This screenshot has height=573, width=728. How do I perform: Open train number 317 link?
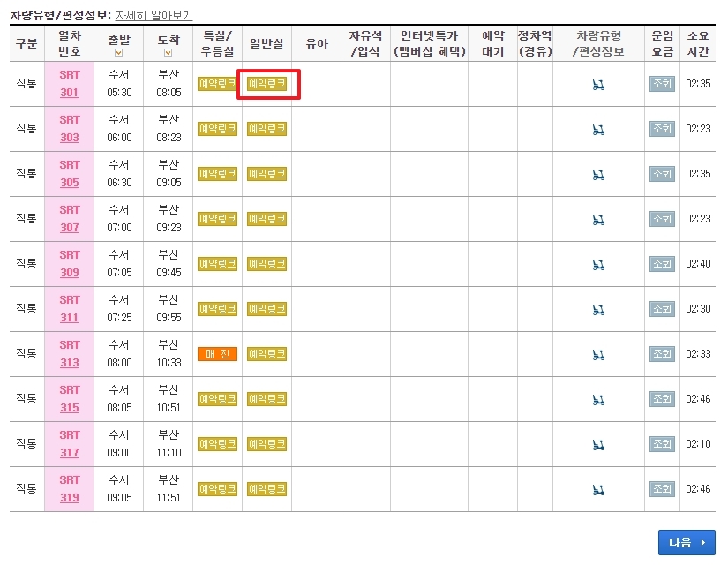pos(69,453)
